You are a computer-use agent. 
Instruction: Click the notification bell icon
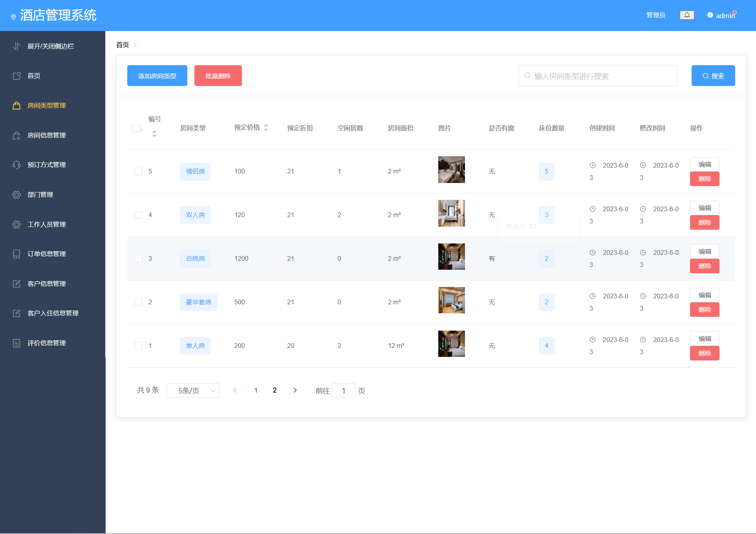tap(687, 15)
